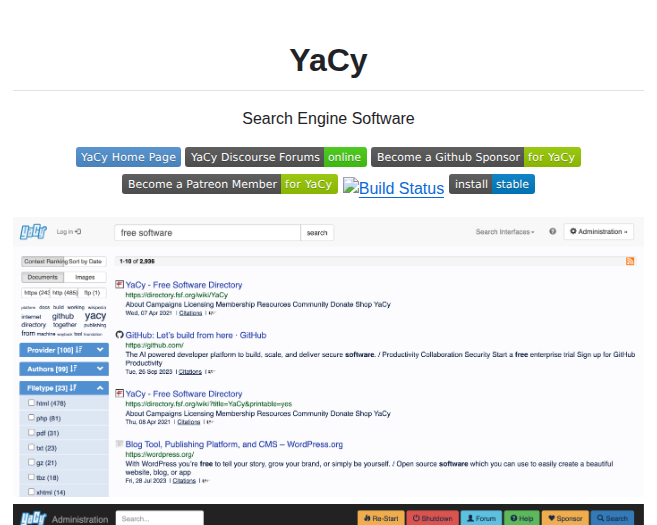Click the together tag in word cloud
Screen dimensions: 657x525
tap(65, 325)
